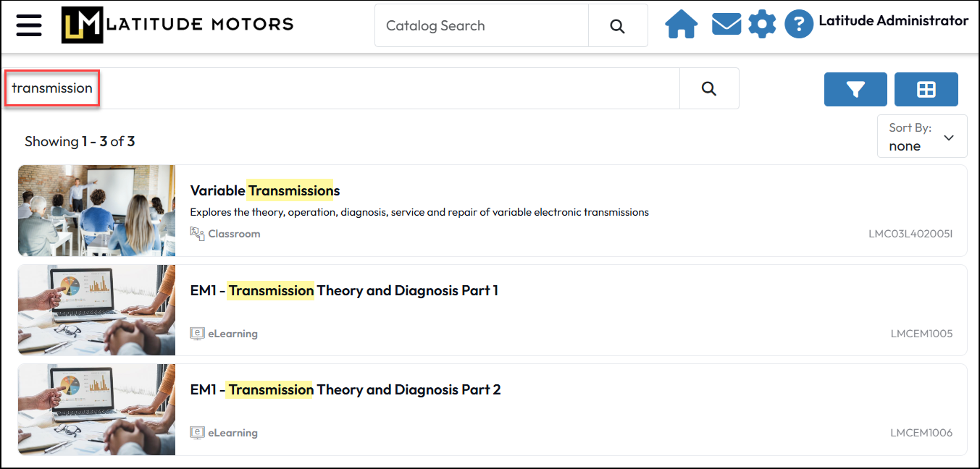Switch to grid view layout button
The image size is (980, 469).
[926, 90]
